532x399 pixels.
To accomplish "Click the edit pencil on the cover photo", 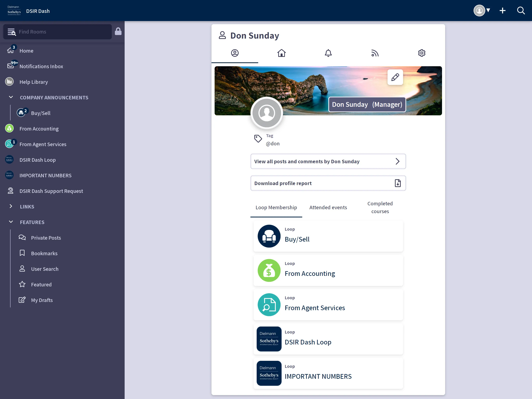I will tap(395, 77).
